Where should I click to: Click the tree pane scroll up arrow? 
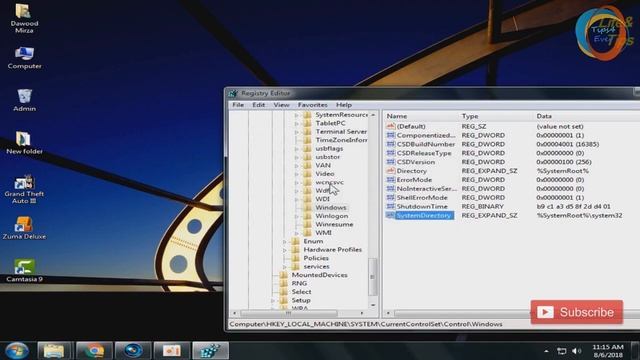pos(373,115)
